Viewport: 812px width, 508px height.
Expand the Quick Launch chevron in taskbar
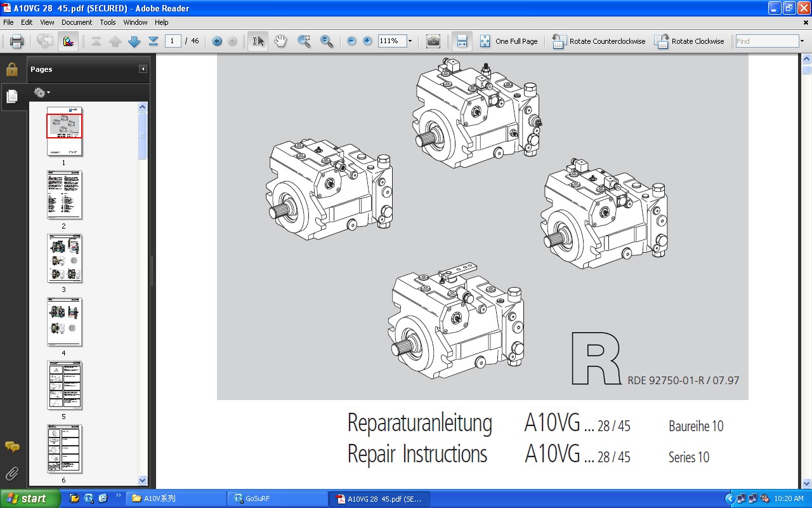tap(118, 495)
